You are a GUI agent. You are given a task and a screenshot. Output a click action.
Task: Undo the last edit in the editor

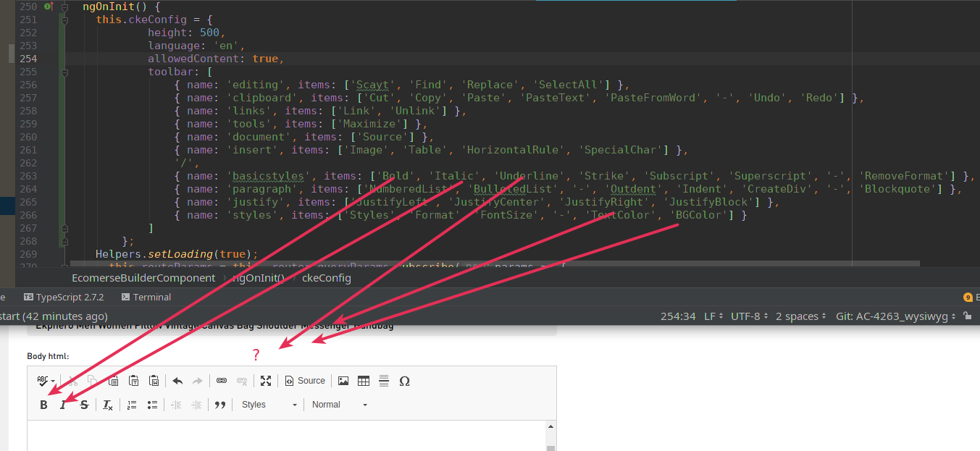pos(177,380)
